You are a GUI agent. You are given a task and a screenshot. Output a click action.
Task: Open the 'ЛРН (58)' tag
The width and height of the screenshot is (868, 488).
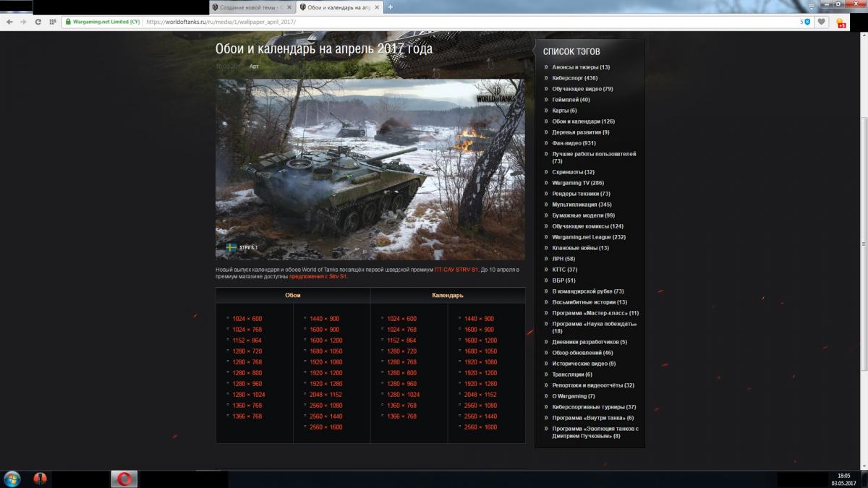click(563, 259)
